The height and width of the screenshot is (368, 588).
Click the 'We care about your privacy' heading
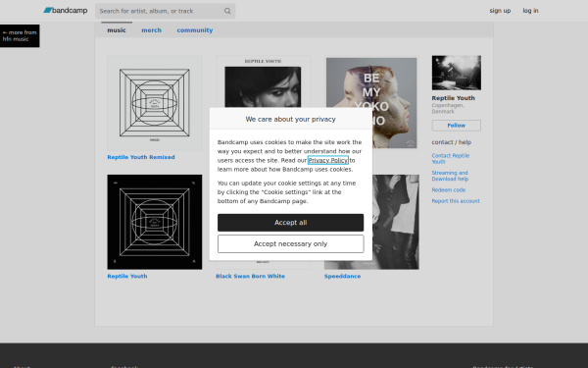click(291, 119)
